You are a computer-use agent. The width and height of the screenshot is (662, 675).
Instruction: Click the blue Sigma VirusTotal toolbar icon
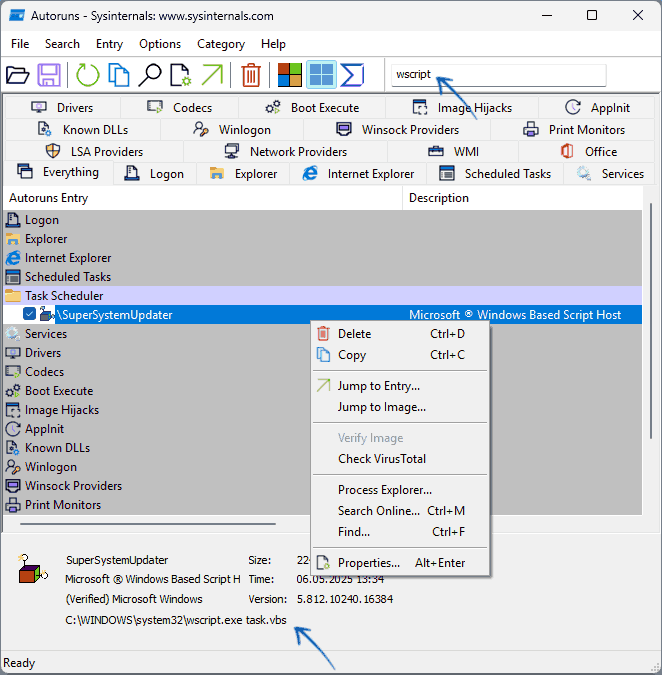point(352,75)
